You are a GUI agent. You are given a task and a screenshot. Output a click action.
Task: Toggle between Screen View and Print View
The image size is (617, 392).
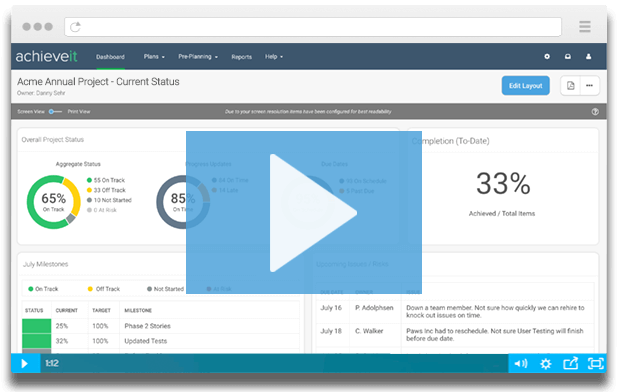[55, 111]
